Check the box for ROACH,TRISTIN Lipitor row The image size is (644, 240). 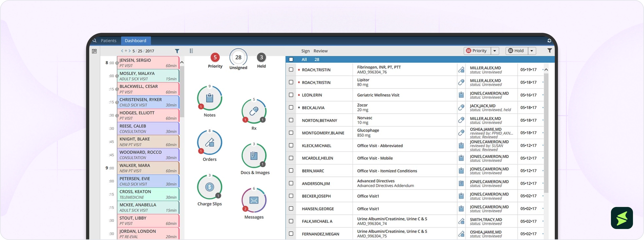[x=291, y=82]
